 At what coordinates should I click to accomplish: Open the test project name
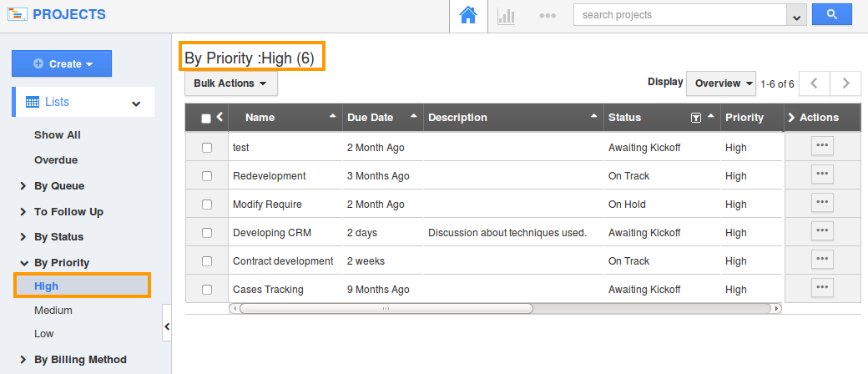(x=241, y=148)
